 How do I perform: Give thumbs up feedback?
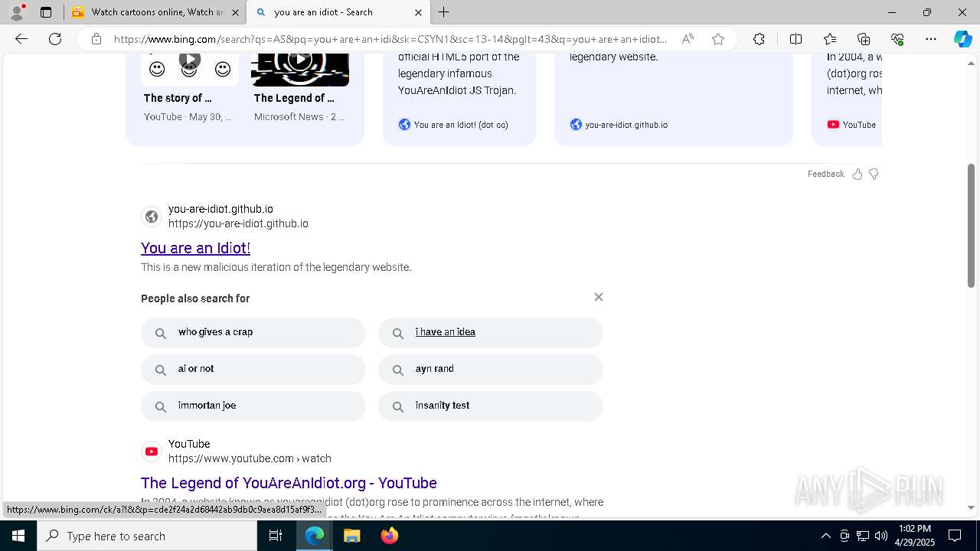(x=857, y=174)
